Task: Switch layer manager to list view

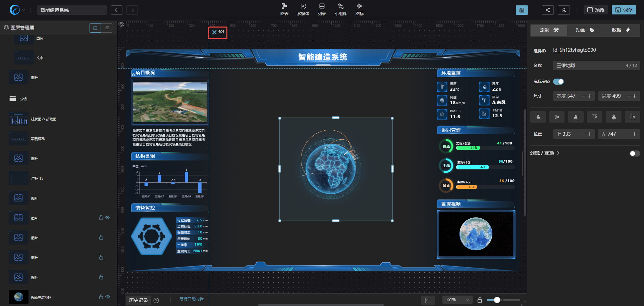Action: [x=107, y=28]
